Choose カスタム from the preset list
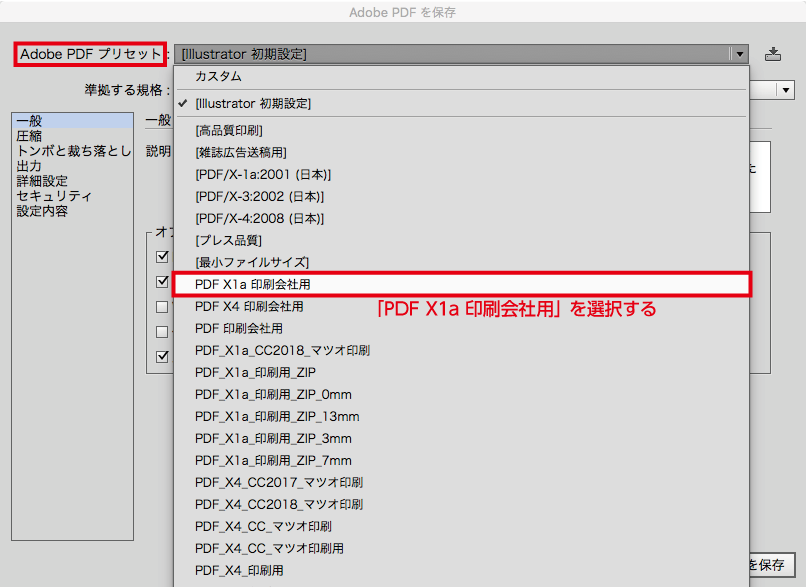Image resolution: width=806 pixels, height=587 pixels. [461, 76]
